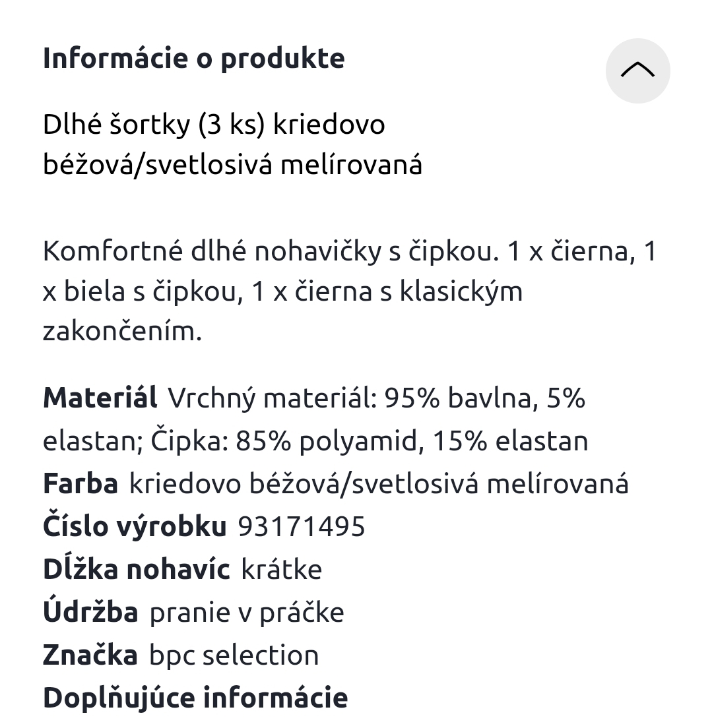Click the 'pranie v práčke' care value
712x728 pixels.
pos(247,613)
